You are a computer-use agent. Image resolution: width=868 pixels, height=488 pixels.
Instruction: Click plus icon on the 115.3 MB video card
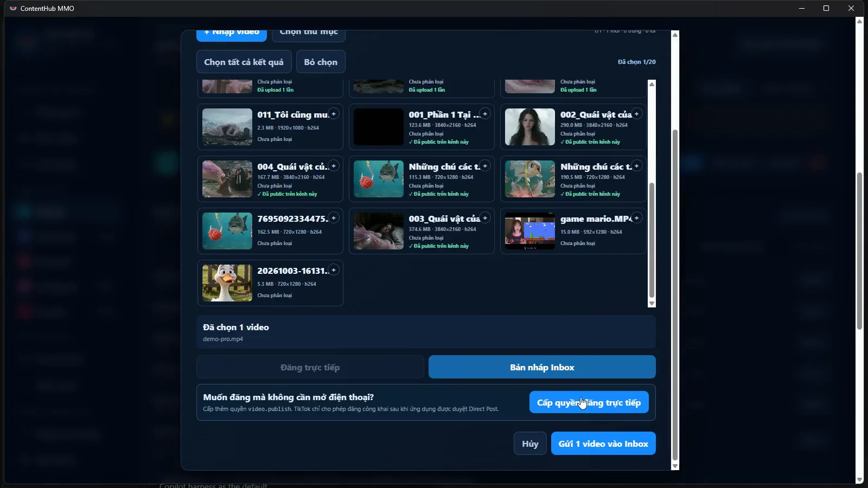(485, 166)
